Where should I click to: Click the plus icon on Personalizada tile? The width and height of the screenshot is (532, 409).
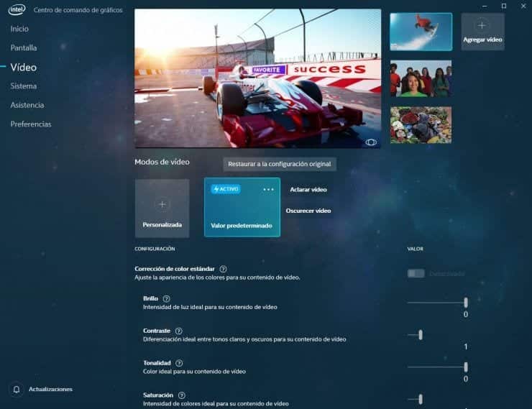162,204
